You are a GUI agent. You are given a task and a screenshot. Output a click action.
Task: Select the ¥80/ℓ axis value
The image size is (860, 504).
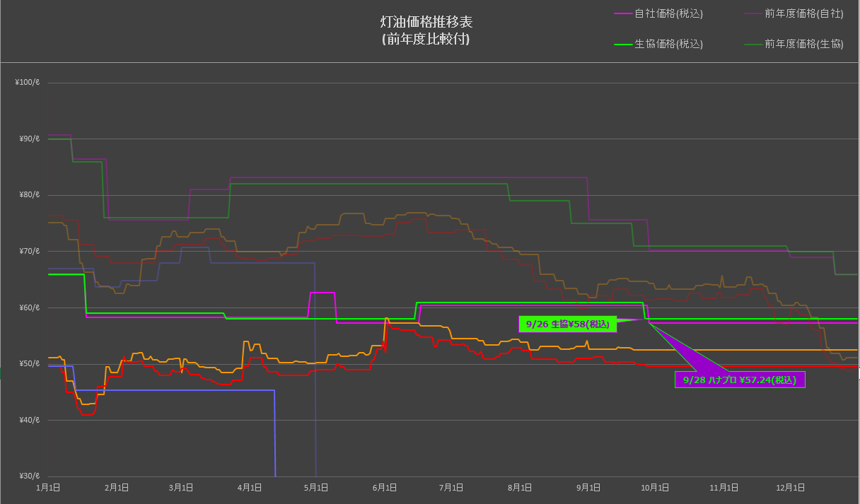pos(30,195)
